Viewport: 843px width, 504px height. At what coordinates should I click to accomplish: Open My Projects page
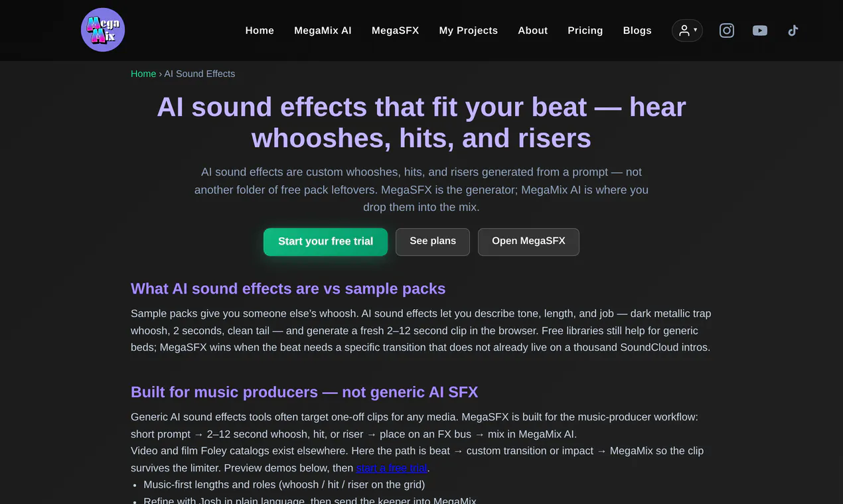click(468, 31)
